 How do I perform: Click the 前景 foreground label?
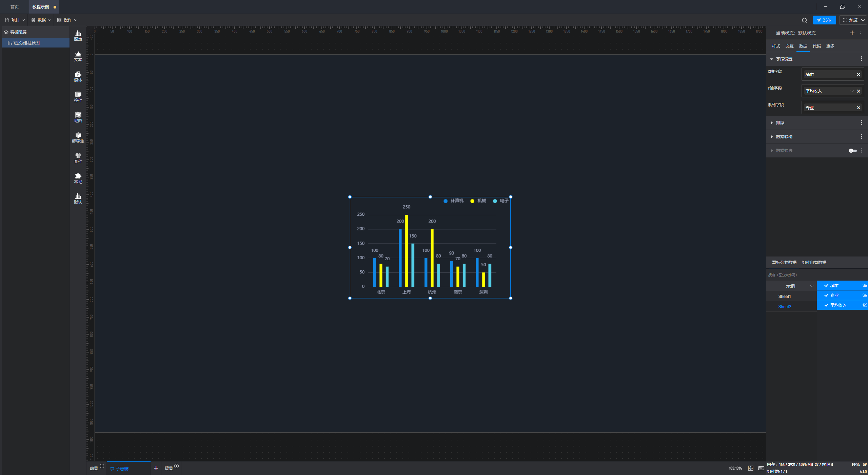pyautogui.click(x=94, y=469)
